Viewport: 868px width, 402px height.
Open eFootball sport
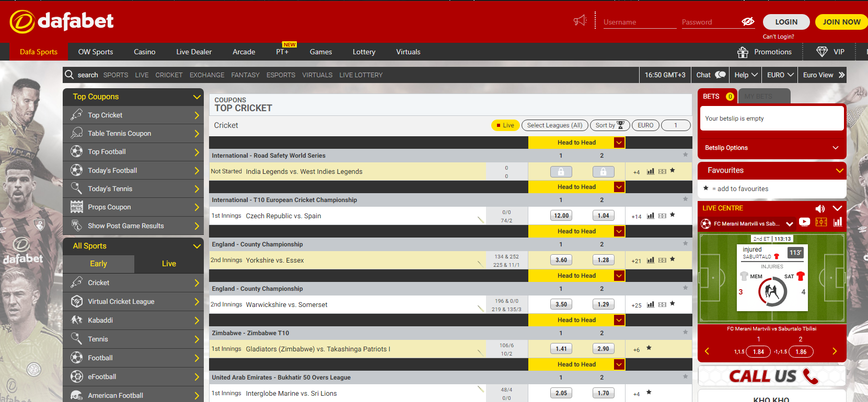coord(133,377)
